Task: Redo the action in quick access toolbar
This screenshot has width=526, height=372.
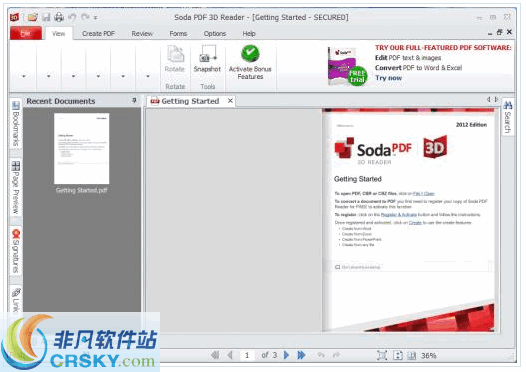Action: click(85, 17)
